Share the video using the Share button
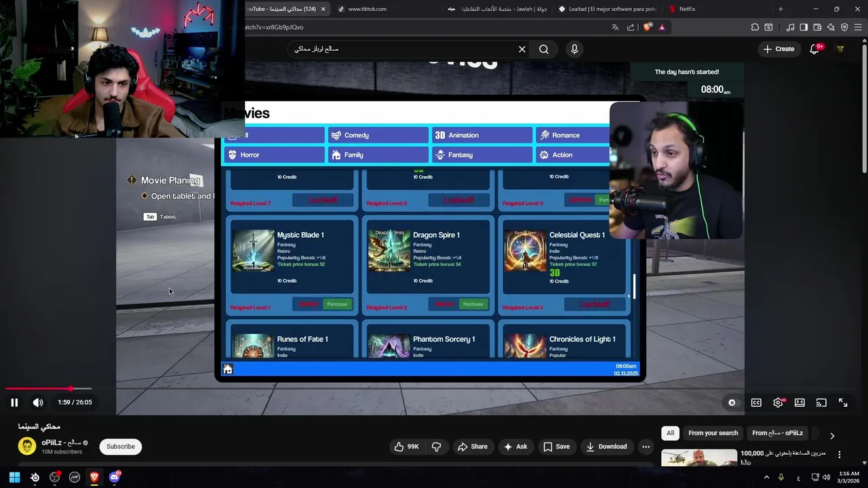The width and height of the screenshot is (868, 488). (x=473, y=447)
